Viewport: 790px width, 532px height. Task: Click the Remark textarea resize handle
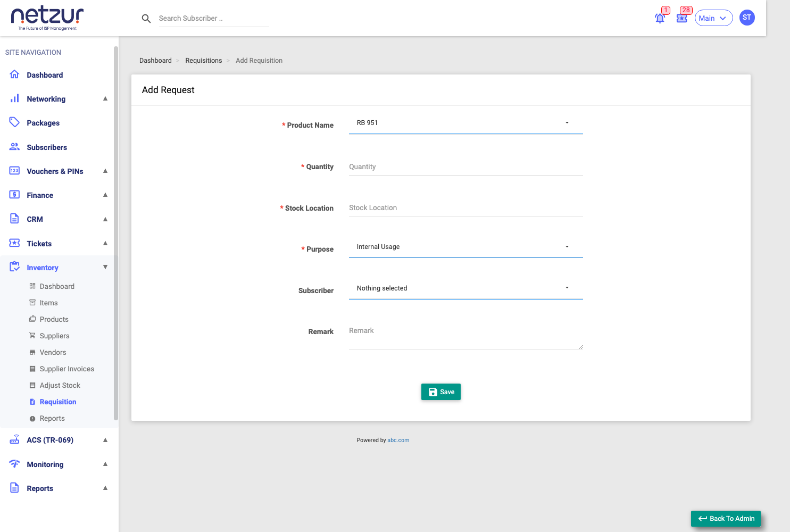(580, 347)
